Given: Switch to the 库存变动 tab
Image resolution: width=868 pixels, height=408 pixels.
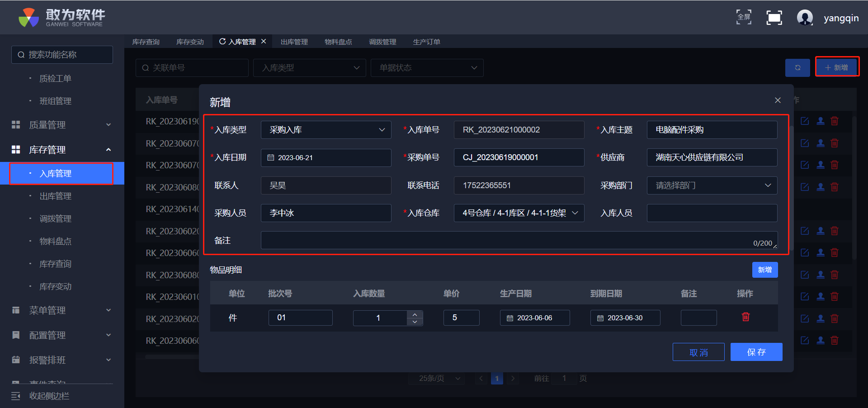Looking at the screenshot, I should click(190, 42).
